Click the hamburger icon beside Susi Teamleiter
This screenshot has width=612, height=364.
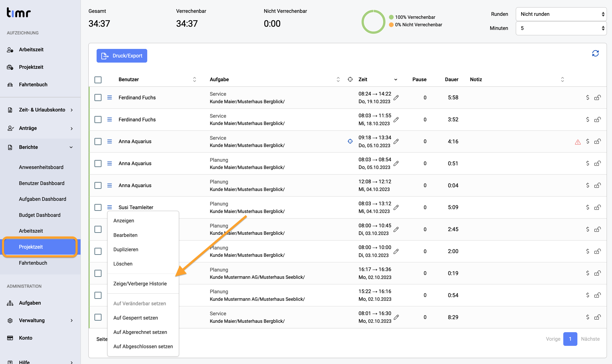click(110, 207)
